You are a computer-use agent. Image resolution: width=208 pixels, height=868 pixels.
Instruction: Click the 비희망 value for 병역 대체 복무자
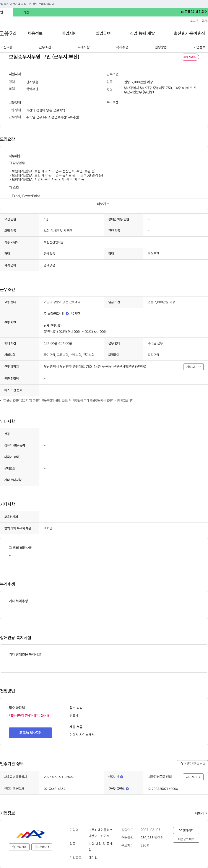click(x=48, y=528)
